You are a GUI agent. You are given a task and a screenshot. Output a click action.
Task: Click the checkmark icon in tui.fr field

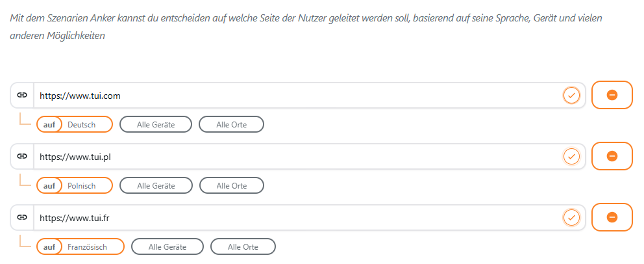tap(571, 217)
